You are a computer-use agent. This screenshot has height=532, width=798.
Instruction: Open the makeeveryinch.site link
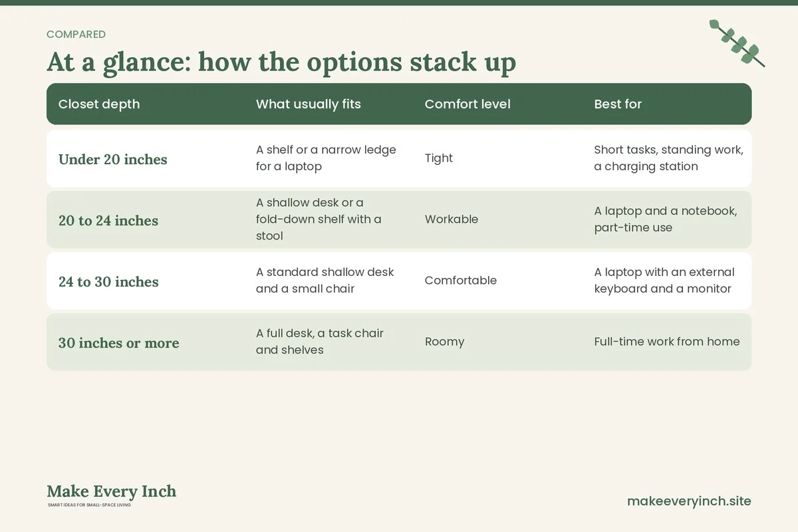689,501
